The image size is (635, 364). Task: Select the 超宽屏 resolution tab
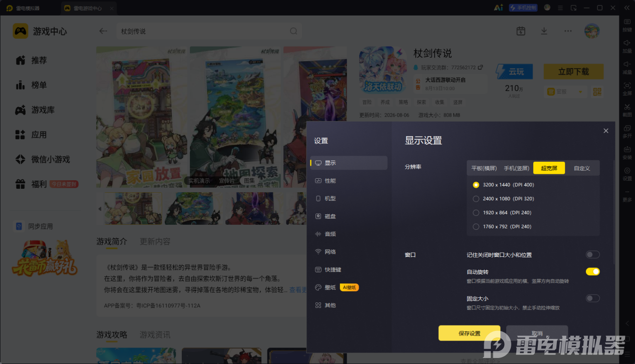549,168
